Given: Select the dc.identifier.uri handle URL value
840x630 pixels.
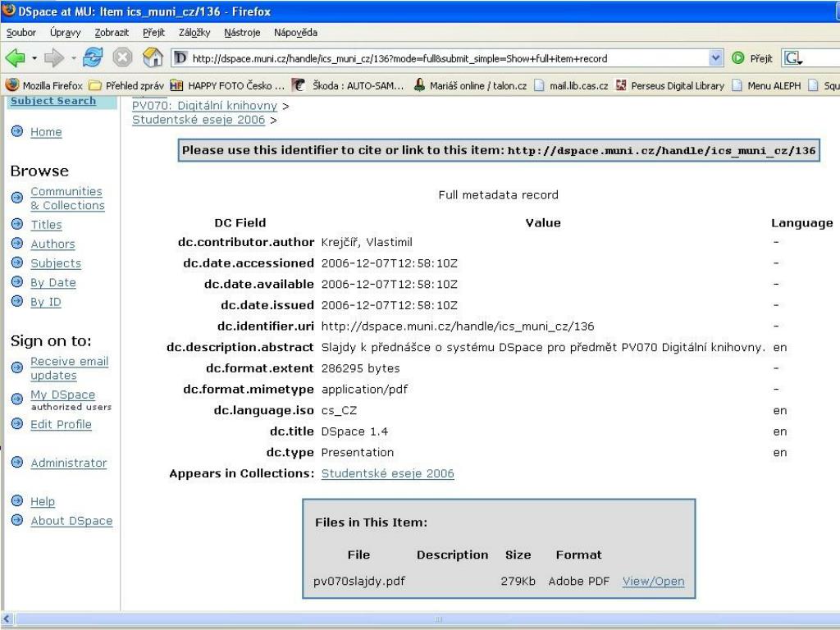Looking at the screenshot, I should tap(458, 326).
